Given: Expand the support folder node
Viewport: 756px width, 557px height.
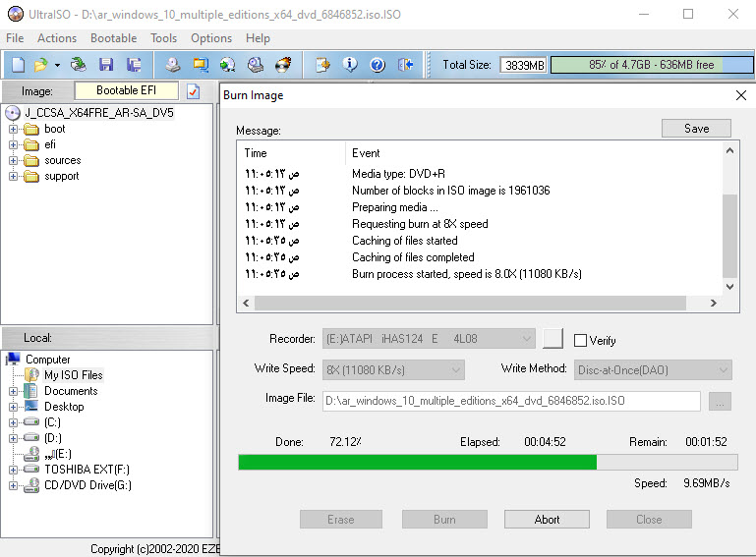Looking at the screenshot, I should click(13, 177).
